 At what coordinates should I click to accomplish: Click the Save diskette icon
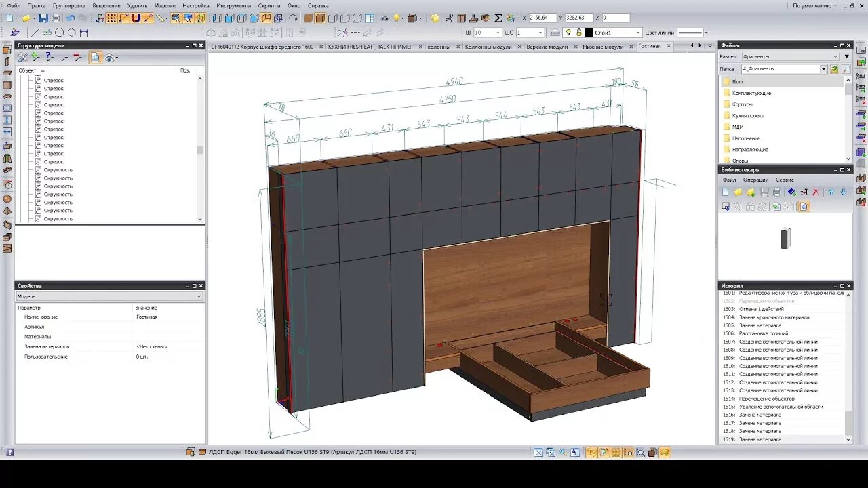[43, 18]
